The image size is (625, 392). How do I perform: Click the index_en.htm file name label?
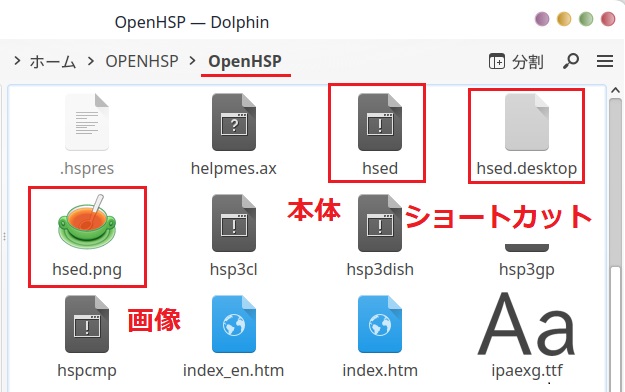click(234, 370)
